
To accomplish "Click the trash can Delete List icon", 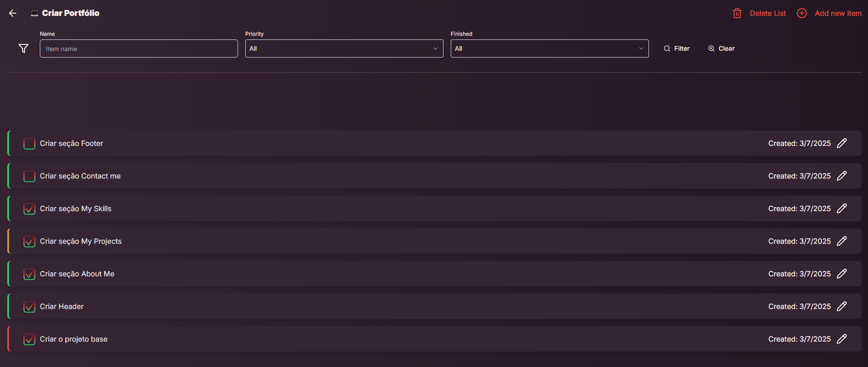I will tap(737, 13).
